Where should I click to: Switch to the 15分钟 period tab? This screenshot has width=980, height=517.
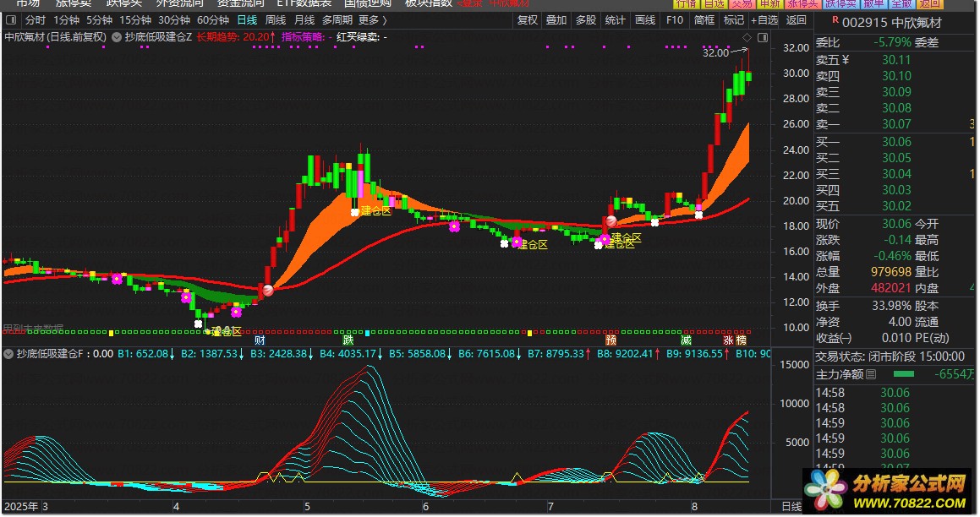tap(135, 20)
